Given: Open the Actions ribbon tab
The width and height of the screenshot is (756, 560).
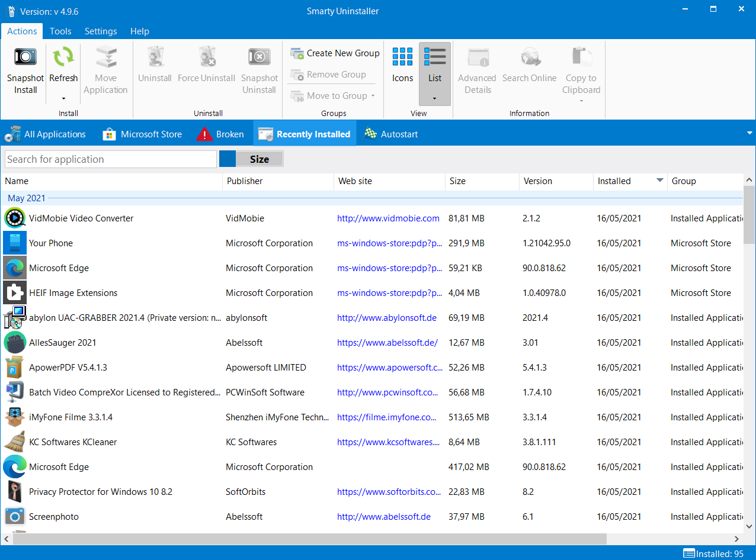Looking at the screenshot, I should (22, 31).
